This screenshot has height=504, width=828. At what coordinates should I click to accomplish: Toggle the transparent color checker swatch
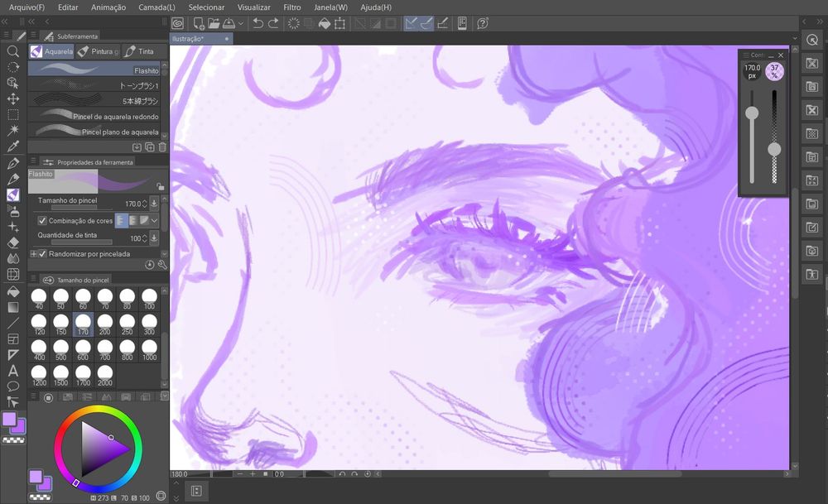[x=13, y=440]
